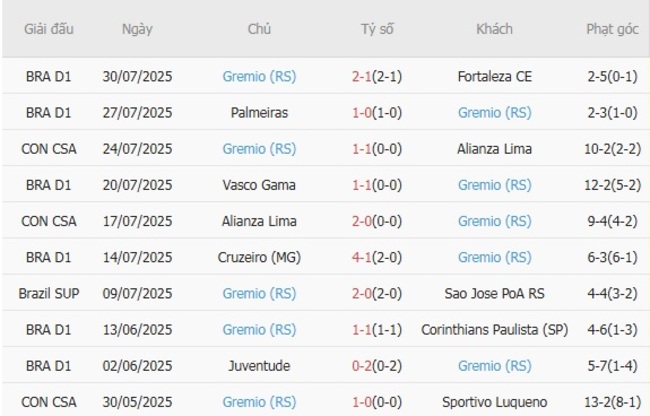650x416 pixels.
Task: Click the "Giải đấu" column header
Action: (x=49, y=29)
